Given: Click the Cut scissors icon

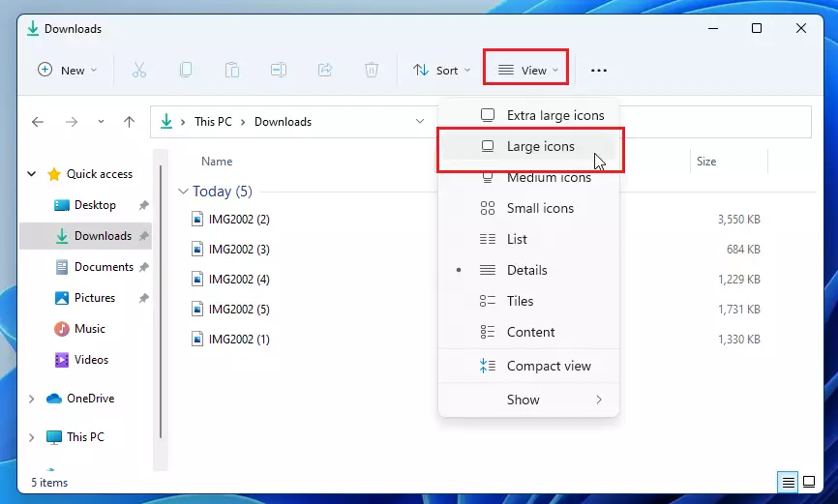Looking at the screenshot, I should point(139,70).
